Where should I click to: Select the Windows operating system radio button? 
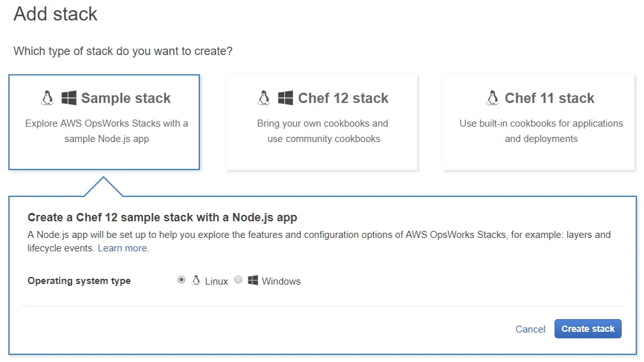point(238,280)
